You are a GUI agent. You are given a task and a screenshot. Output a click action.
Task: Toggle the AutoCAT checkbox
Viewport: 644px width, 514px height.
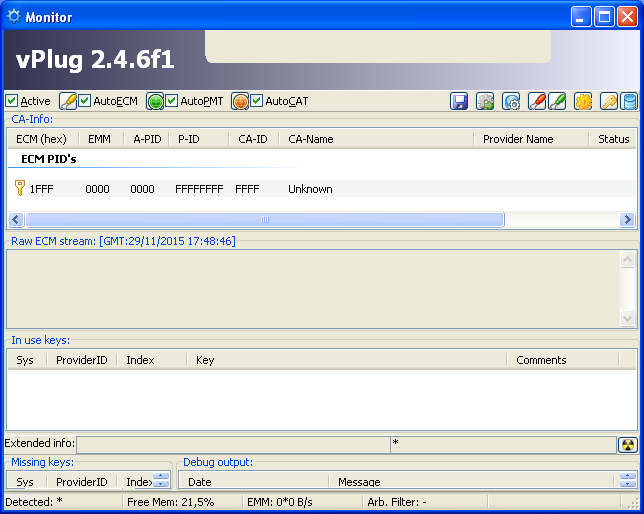(257, 101)
